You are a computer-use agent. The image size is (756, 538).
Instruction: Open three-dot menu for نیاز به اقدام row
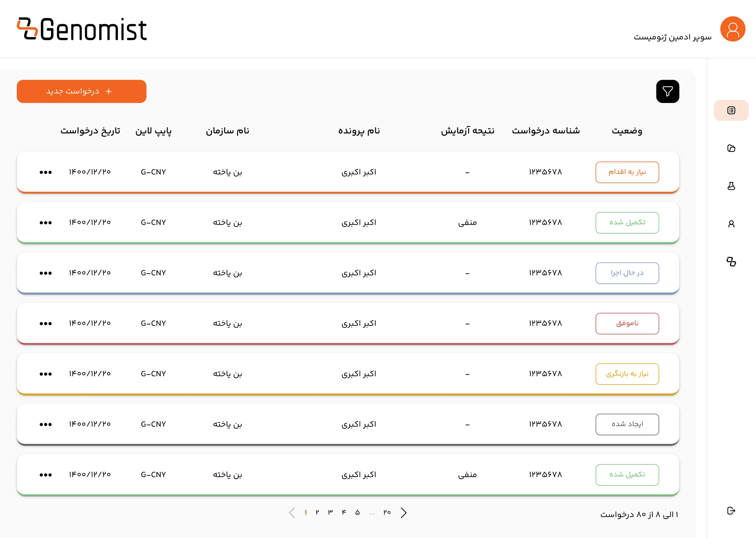tap(45, 172)
